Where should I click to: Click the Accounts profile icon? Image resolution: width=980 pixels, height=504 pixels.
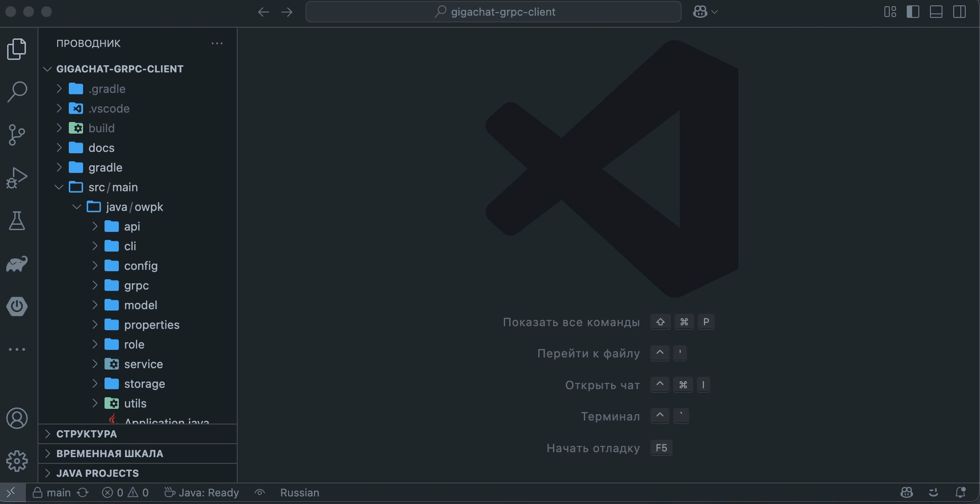pos(17,418)
